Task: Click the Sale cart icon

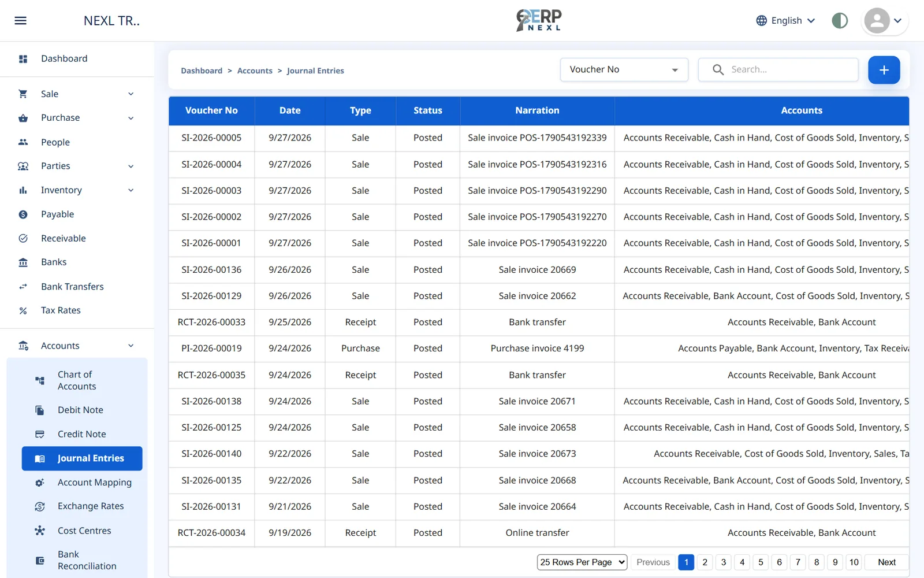Action: (x=23, y=94)
